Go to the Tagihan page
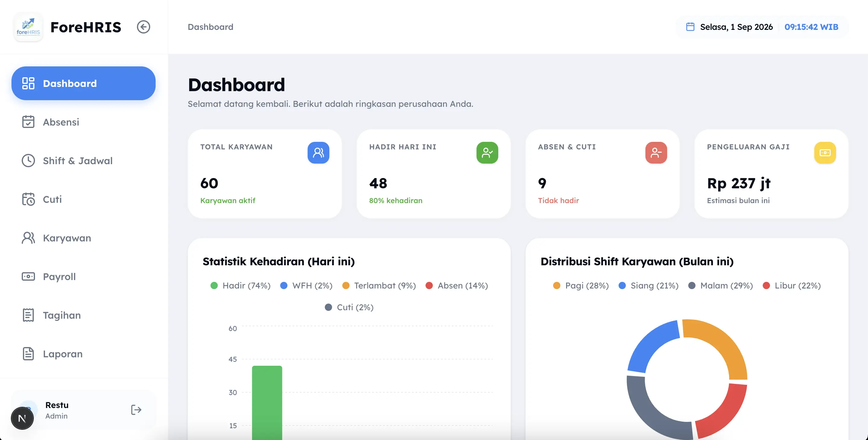 [84, 315]
